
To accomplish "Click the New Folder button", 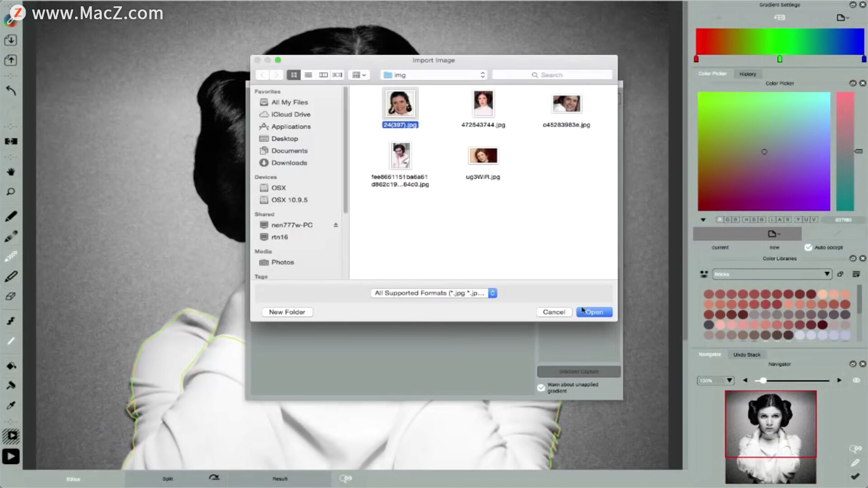I will 287,312.
